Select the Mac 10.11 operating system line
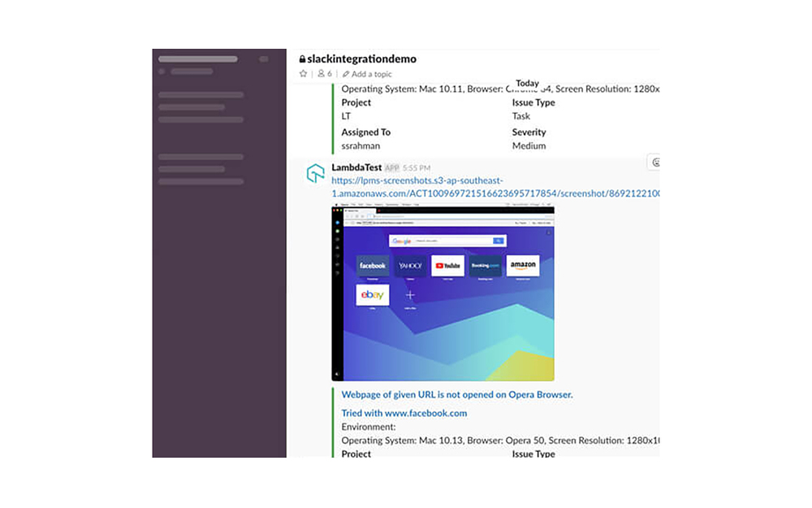This screenshot has height=508, width=812. click(500, 89)
